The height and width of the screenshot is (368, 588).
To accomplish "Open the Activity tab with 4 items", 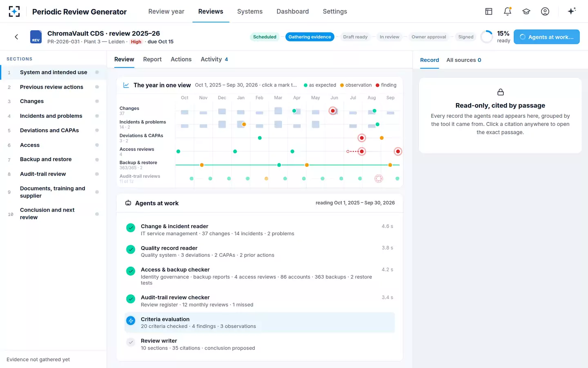I will 214,59.
